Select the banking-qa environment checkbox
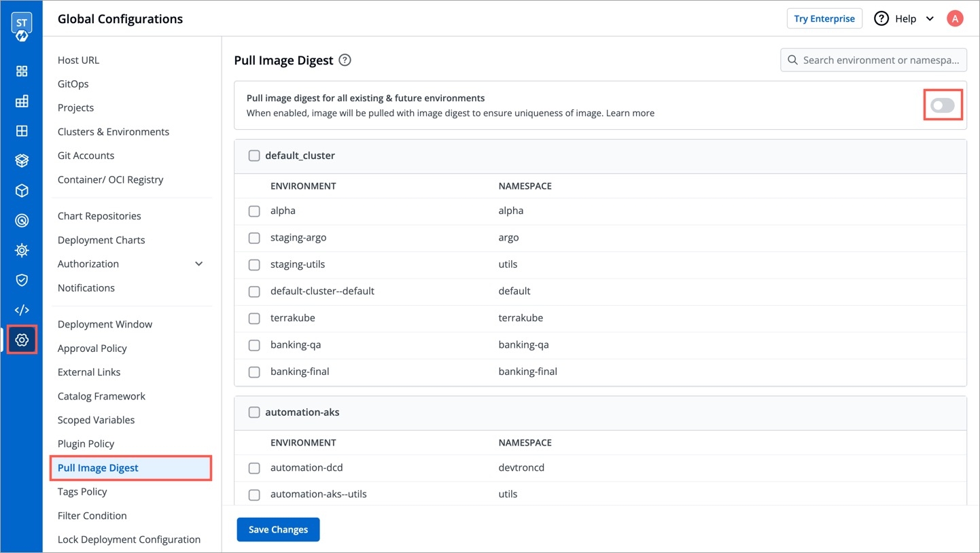The image size is (980, 553). pyautogui.click(x=254, y=345)
